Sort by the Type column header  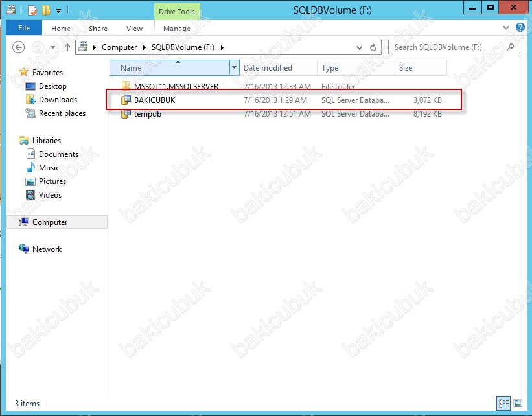tap(356, 68)
